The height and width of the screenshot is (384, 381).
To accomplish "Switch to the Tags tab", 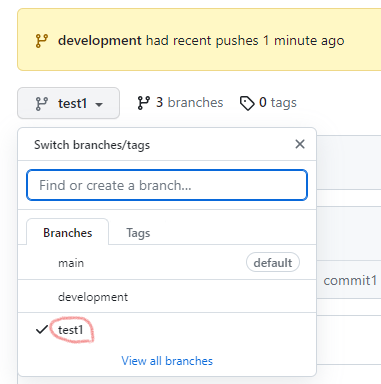I will click(138, 233).
